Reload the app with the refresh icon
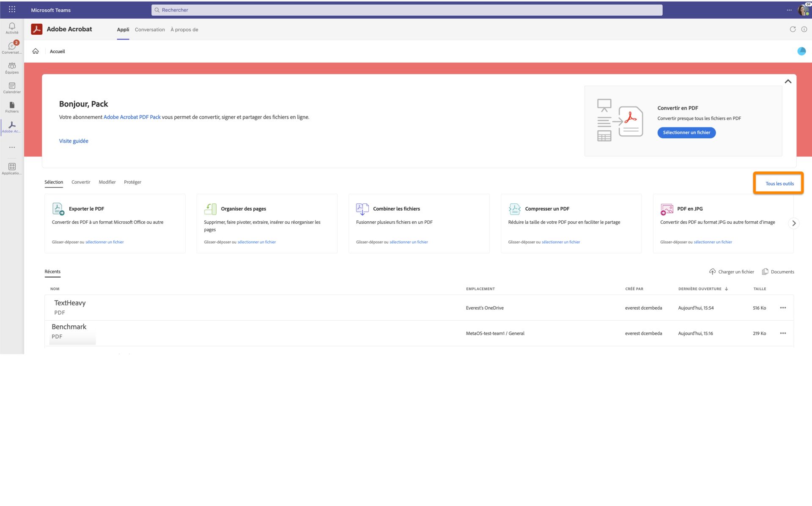Image resolution: width=812 pixels, height=506 pixels. pos(793,29)
